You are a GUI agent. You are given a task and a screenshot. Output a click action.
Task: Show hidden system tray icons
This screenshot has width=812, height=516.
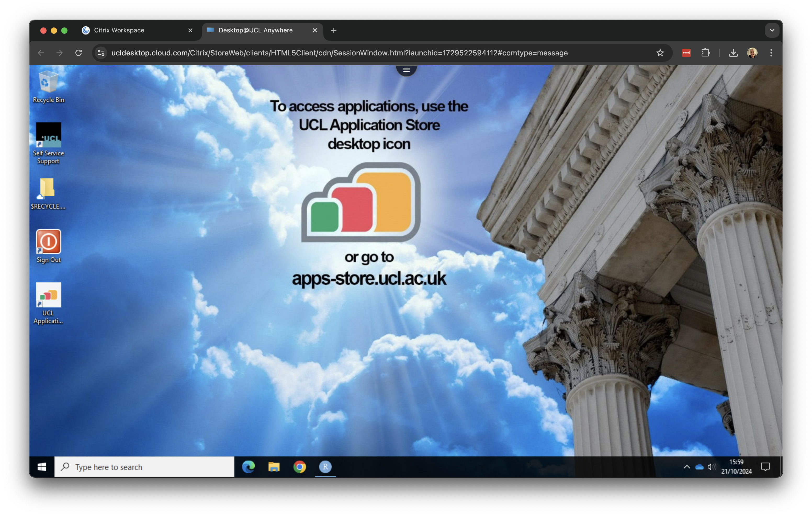tap(686, 467)
